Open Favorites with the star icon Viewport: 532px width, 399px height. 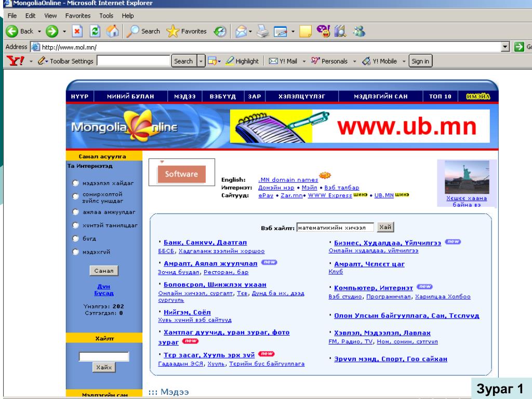coord(172,31)
